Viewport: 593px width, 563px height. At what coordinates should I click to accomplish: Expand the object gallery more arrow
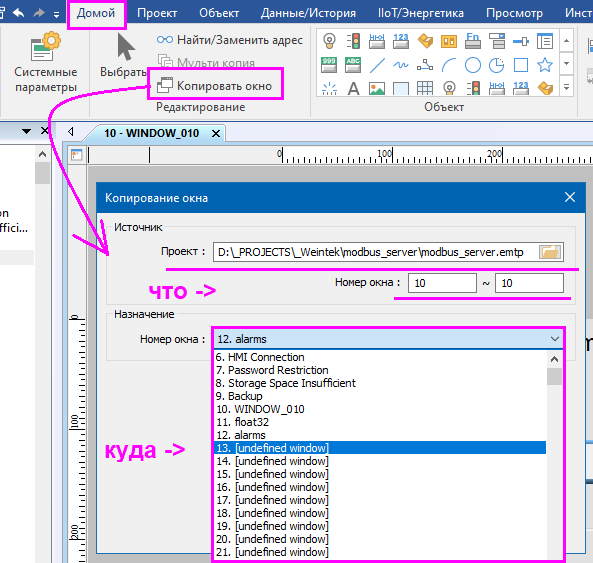pos(566,88)
